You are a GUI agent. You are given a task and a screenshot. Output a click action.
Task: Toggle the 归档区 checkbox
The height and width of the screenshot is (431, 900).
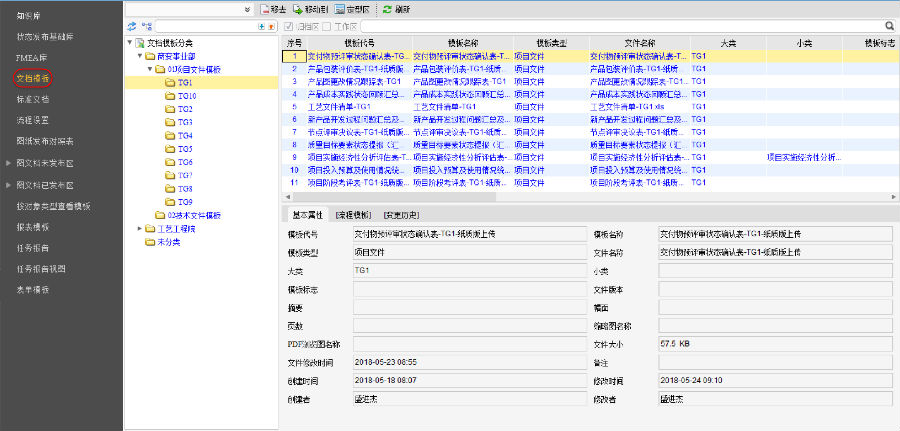point(289,26)
